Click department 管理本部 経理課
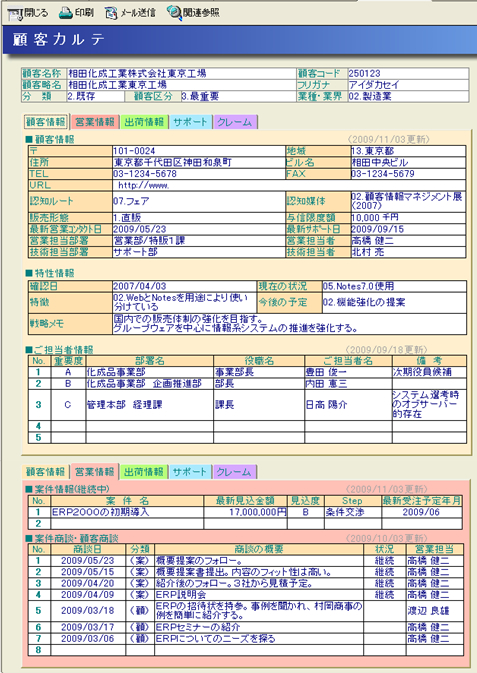This screenshot has width=477, height=673. (125, 405)
